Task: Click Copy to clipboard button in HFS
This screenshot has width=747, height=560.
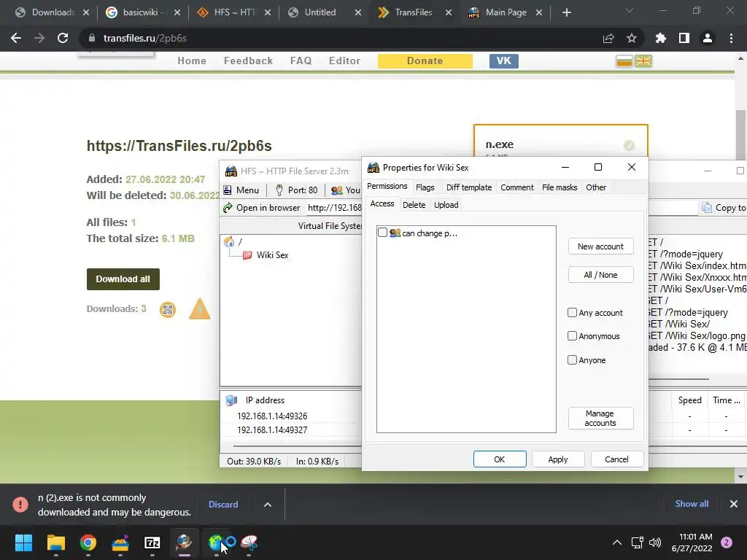Action: click(724, 208)
